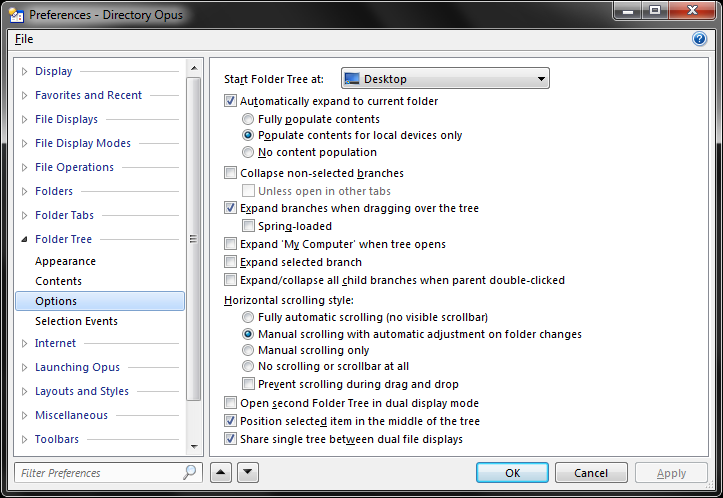
Task: Click the up arrow navigation button
Action: click(221, 472)
